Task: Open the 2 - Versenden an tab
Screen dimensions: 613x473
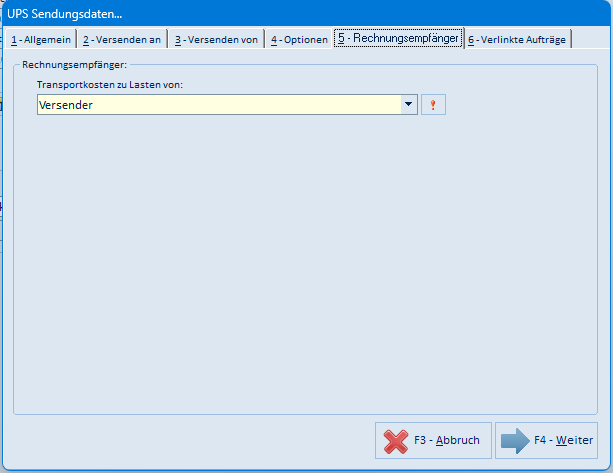Action: [x=122, y=39]
